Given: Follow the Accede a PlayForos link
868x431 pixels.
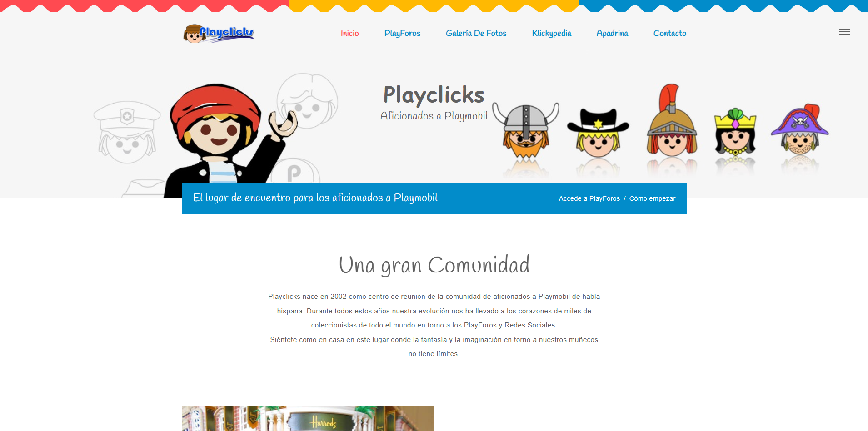Looking at the screenshot, I should [x=589, y=198].
